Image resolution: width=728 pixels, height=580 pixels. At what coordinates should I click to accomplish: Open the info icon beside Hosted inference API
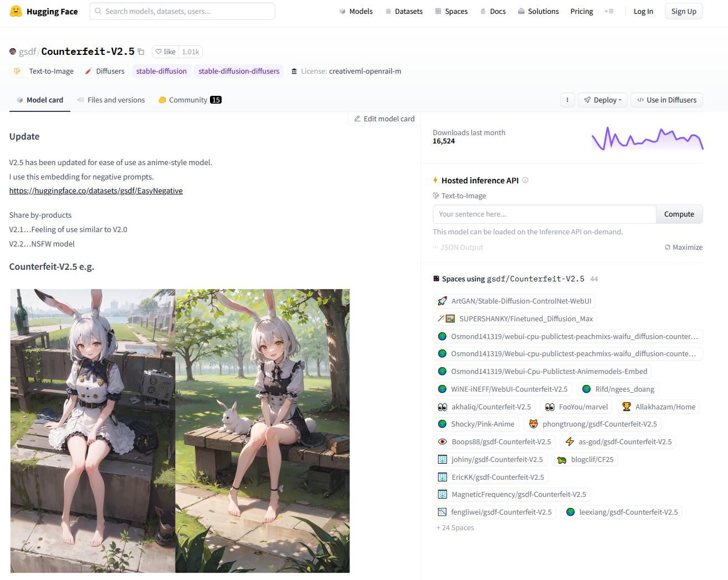525,180
